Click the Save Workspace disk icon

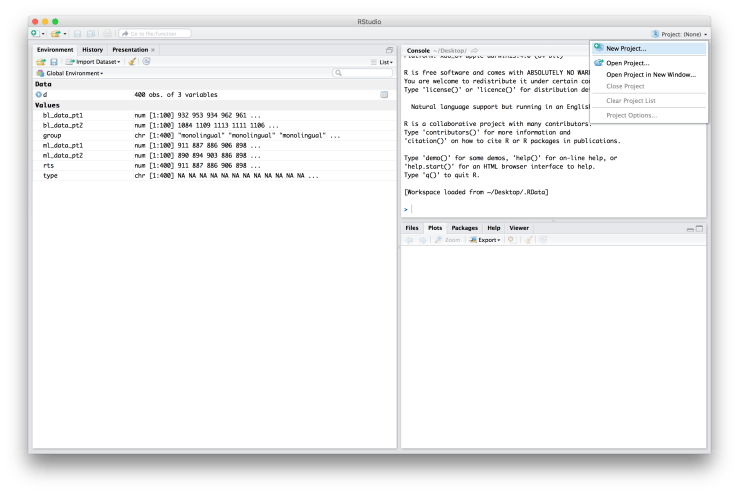54,62
